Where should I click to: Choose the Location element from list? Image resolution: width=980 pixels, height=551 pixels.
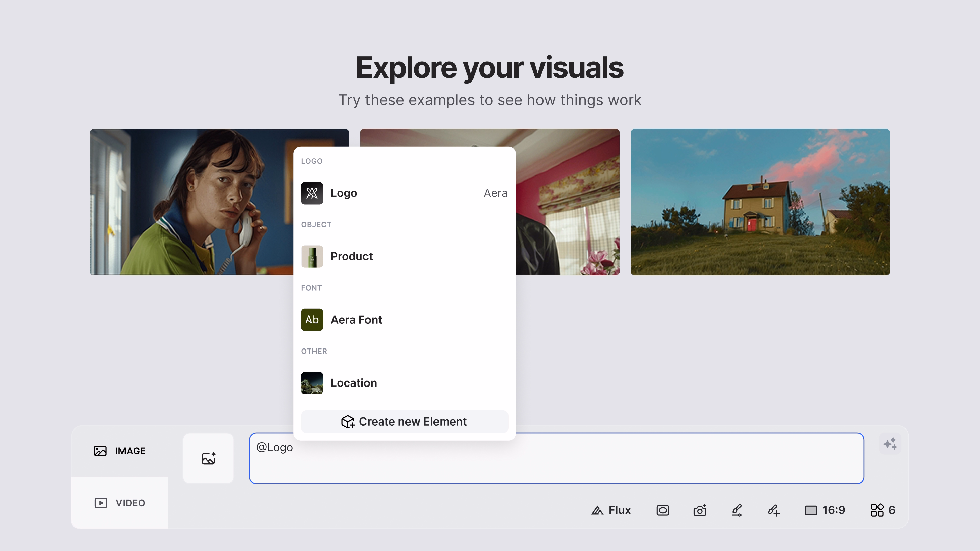click(353, 383)
